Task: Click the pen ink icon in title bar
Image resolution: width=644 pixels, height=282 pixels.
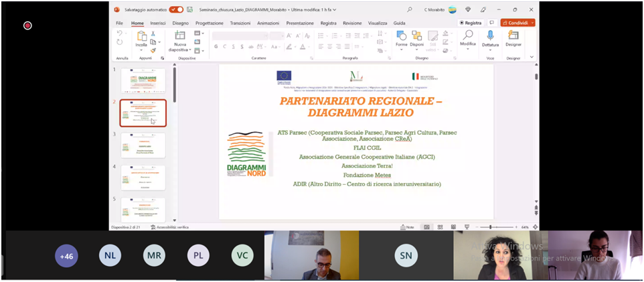Action: point(483,9)
